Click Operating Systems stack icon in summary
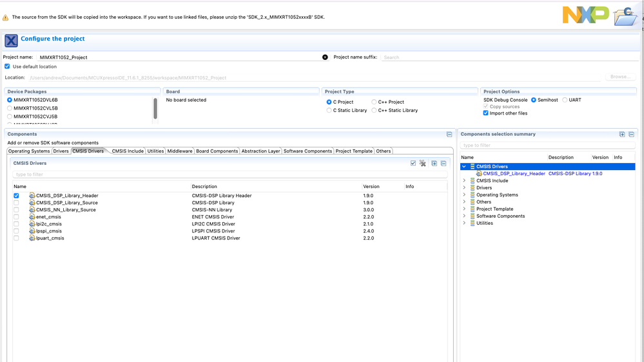 point(473,195)
